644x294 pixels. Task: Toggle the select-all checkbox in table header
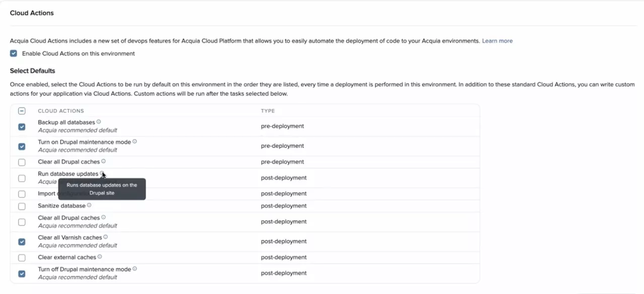click(x=22, y=111)
